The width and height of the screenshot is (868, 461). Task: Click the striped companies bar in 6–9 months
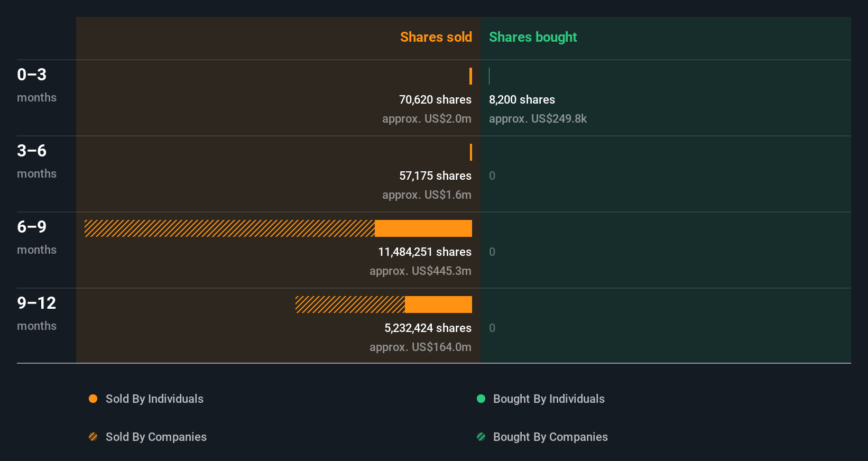click(229, 228)
